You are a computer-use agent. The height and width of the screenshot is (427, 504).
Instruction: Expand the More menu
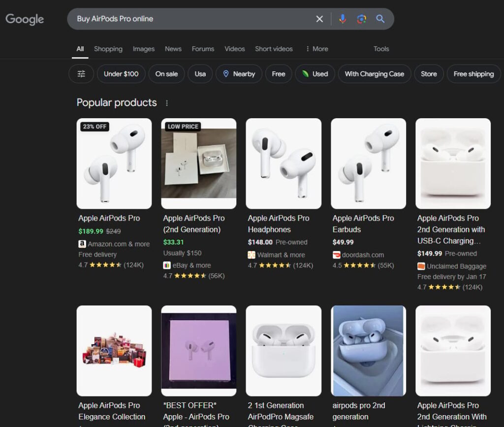tap(317, 49)
